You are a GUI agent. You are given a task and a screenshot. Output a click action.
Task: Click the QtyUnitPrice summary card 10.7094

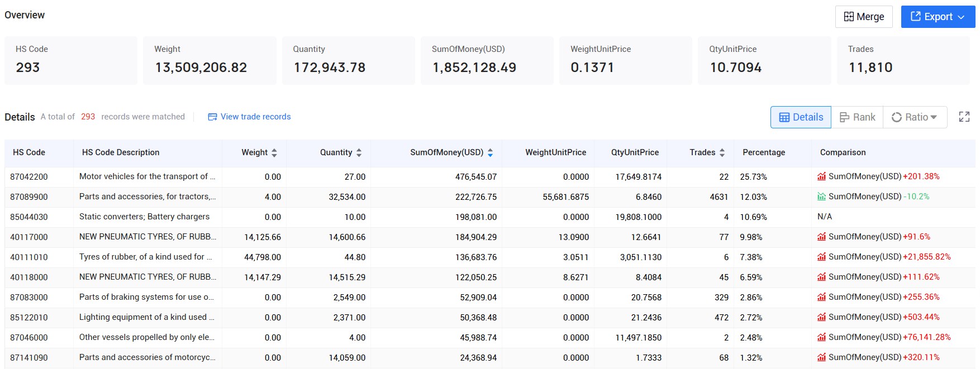click(764, 61)
